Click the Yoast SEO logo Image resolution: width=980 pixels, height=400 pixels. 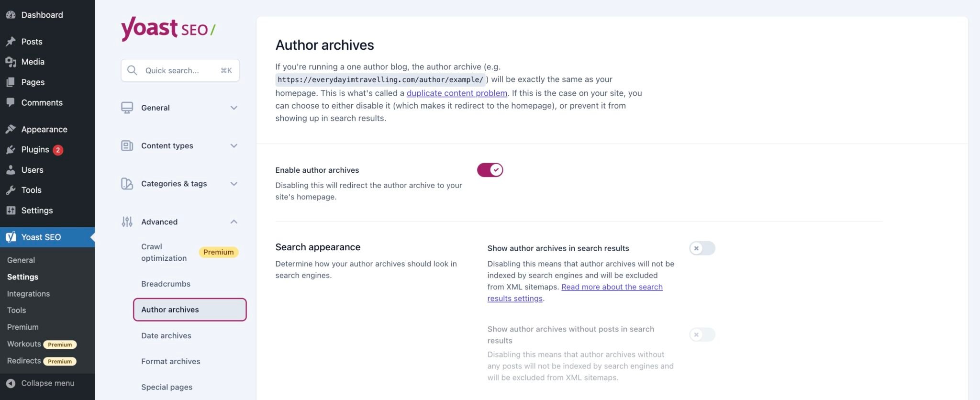pos(168,29)
